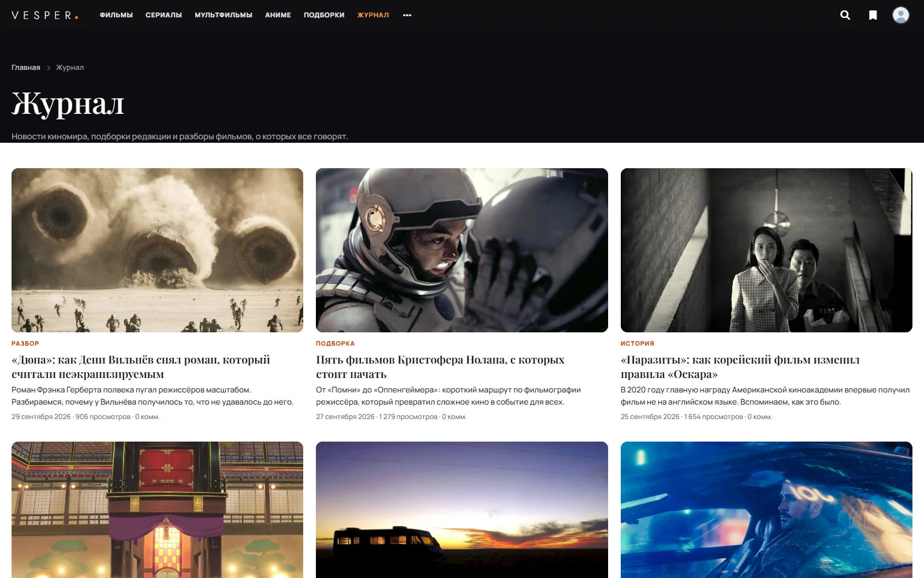Open the neon blue car image card
The image size is (924, 578).
pyautogui.click(x=766, y=510)
